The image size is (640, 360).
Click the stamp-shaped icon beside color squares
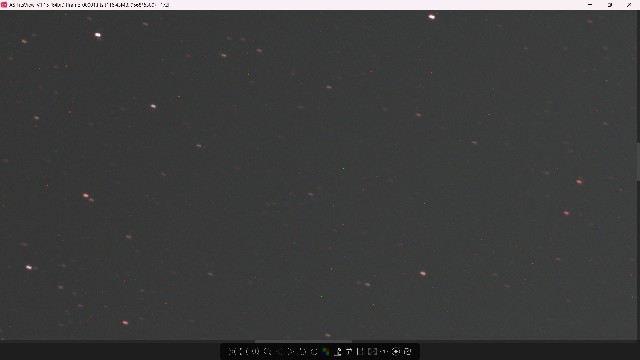337,351
